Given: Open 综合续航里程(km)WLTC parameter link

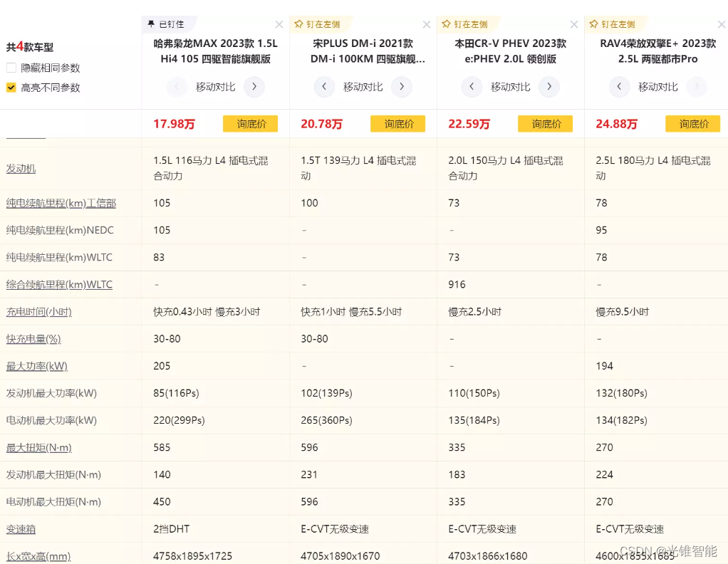Looking at the screenshot, I should (59, 285).
